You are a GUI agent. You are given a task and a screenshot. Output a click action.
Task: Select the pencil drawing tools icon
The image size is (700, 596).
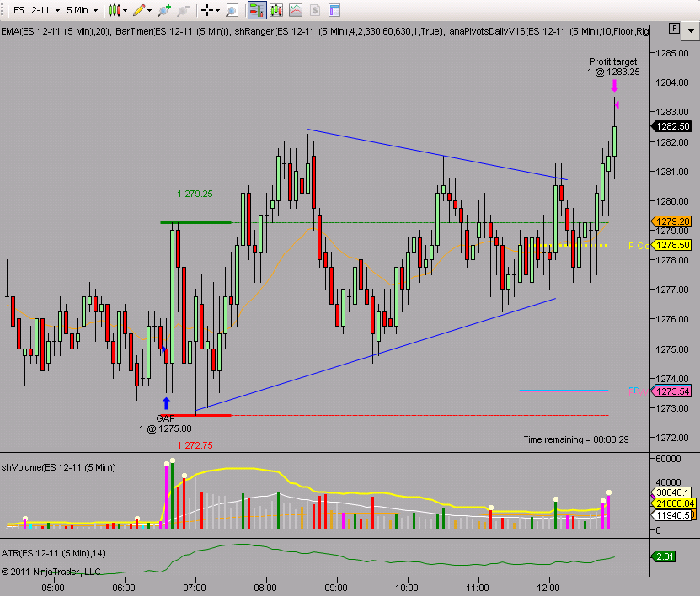pos(139,10)
